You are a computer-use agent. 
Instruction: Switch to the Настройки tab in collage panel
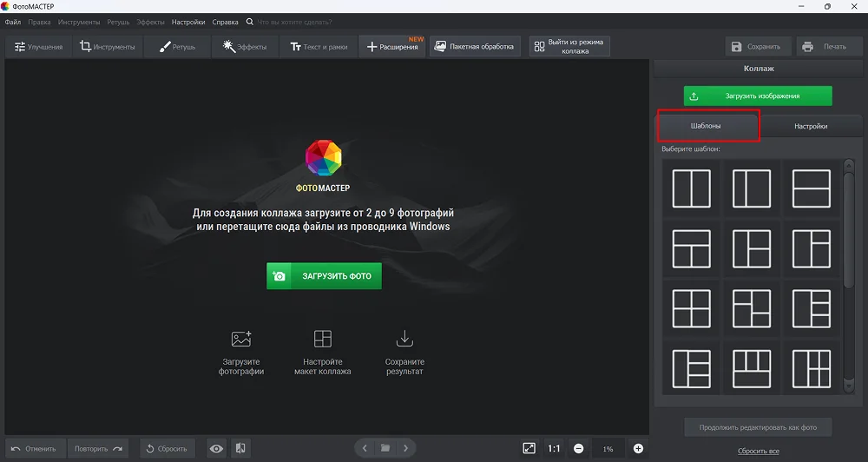point(811,126)
